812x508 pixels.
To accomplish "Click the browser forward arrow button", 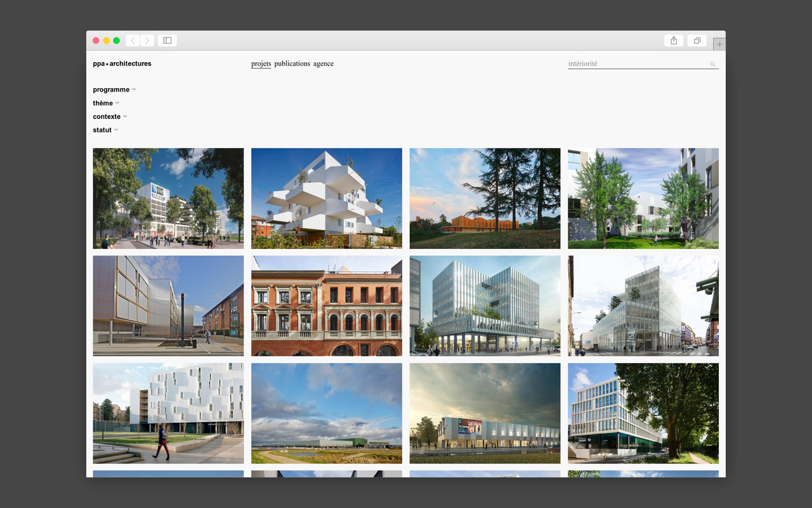I will click(x=147, y=41).
